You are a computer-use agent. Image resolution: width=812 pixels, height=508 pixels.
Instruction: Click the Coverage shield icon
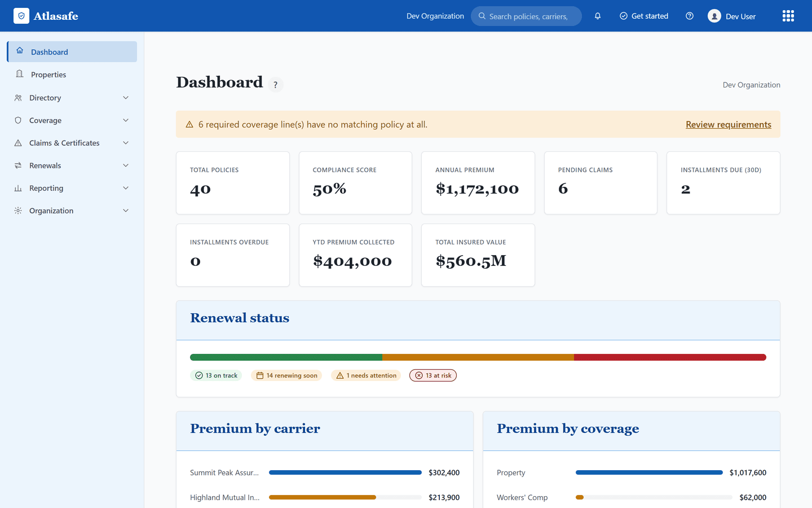click(x=18, y=120)
